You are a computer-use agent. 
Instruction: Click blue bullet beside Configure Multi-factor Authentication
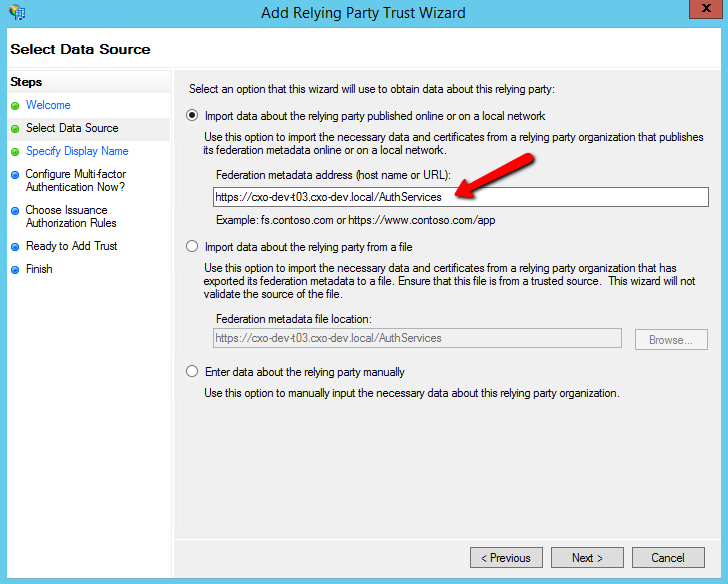click(x=15, y=175)
